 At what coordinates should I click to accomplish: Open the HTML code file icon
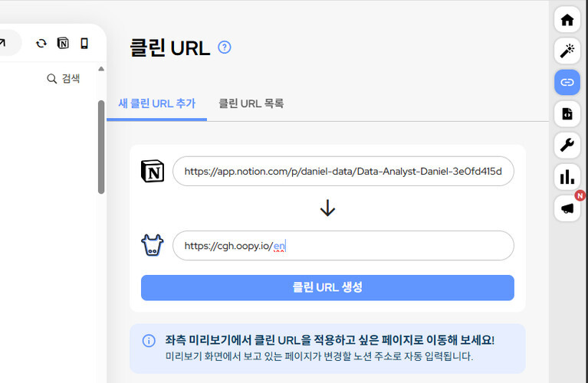pyautogui.click(x=567, y=113)
